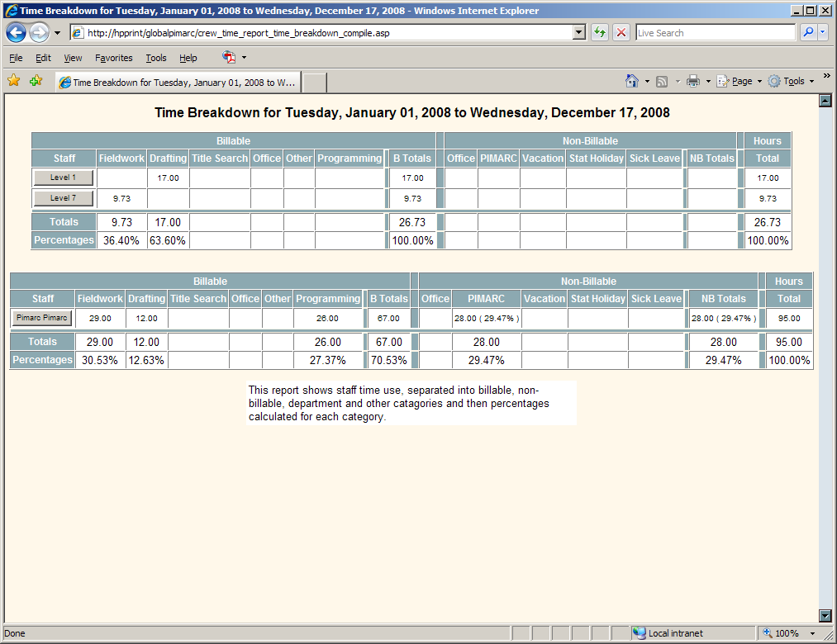Click the browser Forward arrow button
837x644 pixels.
click(39, 32)
